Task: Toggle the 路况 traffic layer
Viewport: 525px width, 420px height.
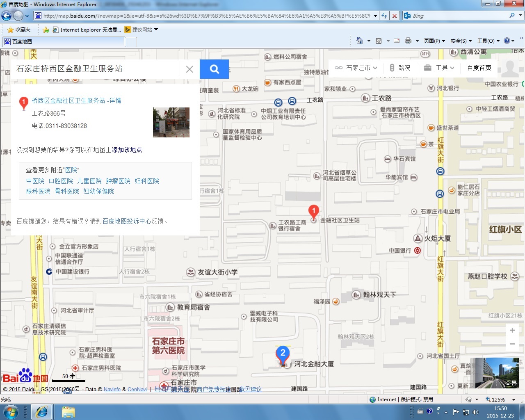Action: [x=400, y=68]
